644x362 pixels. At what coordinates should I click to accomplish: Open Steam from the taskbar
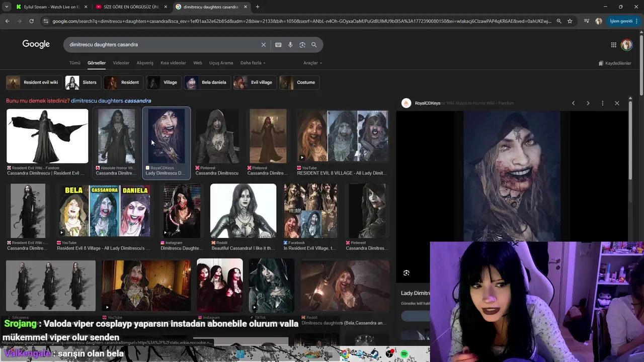click(375, 354)
